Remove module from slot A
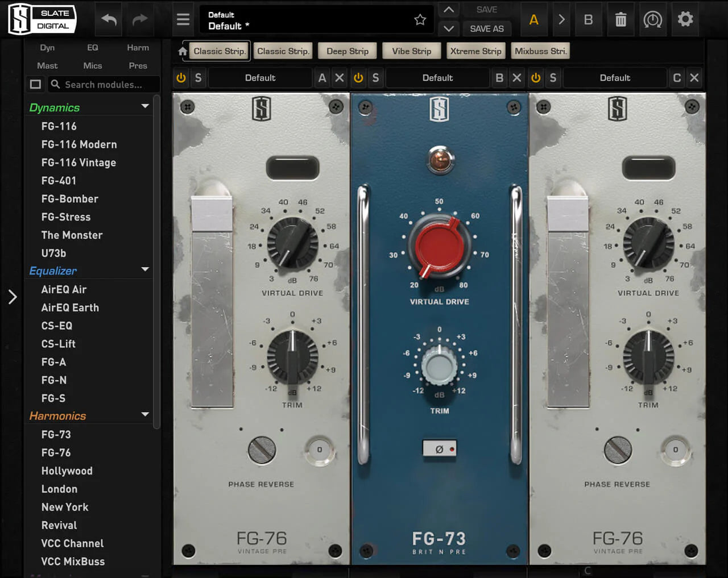The height and width of the screenshot is (578, 728). 340,78
